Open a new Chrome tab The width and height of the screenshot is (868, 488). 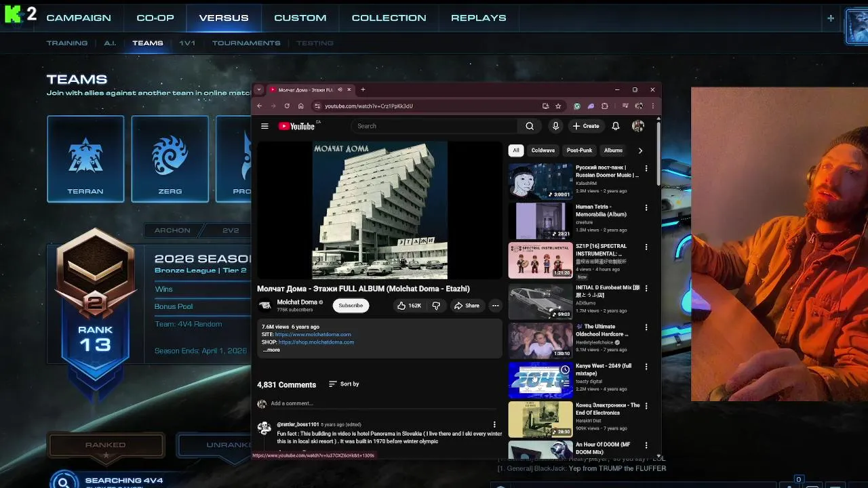click(x=363, y=89)
